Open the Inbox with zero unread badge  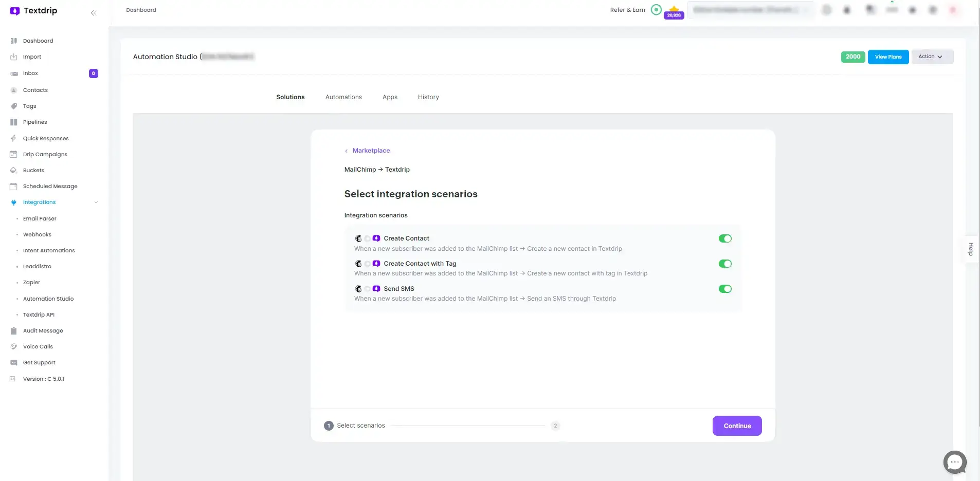(x=29, y=73)
